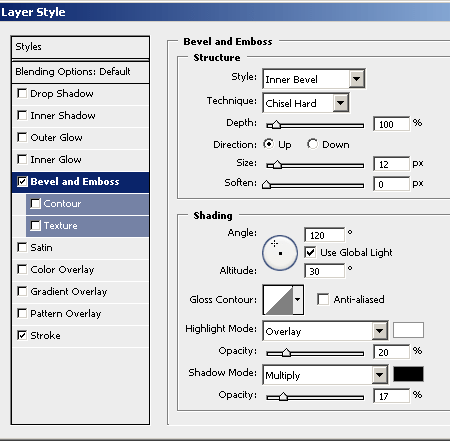Click the shadow Opacity slider handle
450x441 pixels.
coord(283,397)
